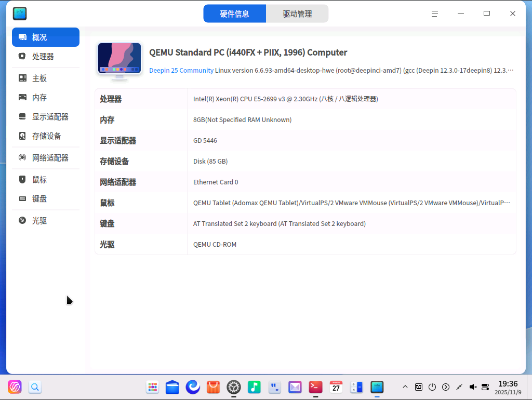Expand the system tray with the up arrow
This screenshot has height=400, width=532.
[x=405, y=387]
